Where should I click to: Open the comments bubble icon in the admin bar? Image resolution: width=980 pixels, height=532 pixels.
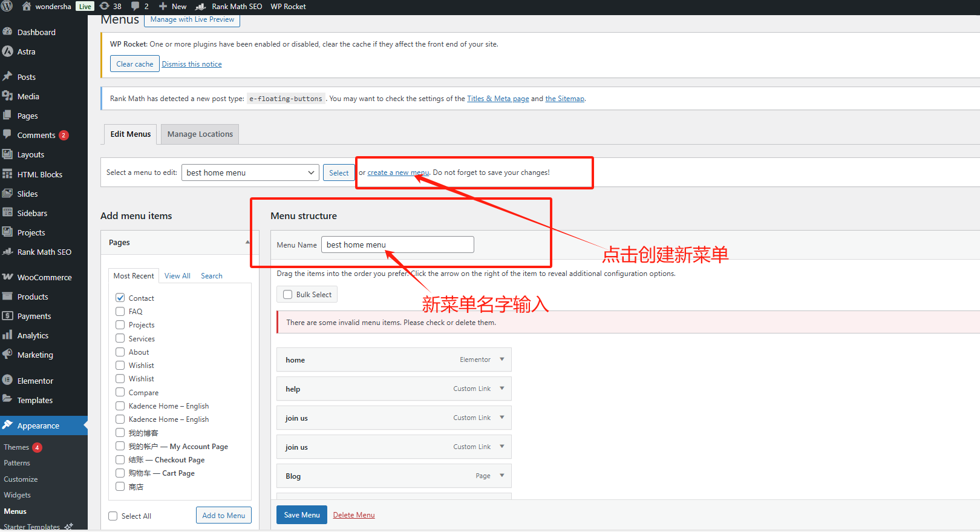click(x=136, y=6)
